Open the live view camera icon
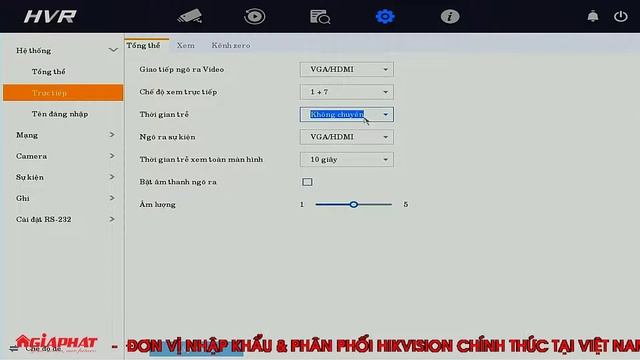Image resolution: width=640 pixels, height=360 pixels. click(x=189, y=16)
